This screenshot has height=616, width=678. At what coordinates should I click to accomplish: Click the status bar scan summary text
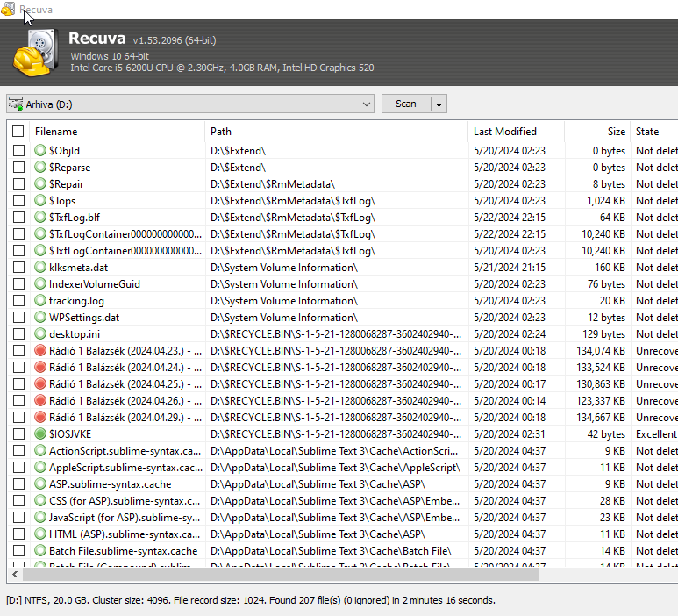point(251,600)
